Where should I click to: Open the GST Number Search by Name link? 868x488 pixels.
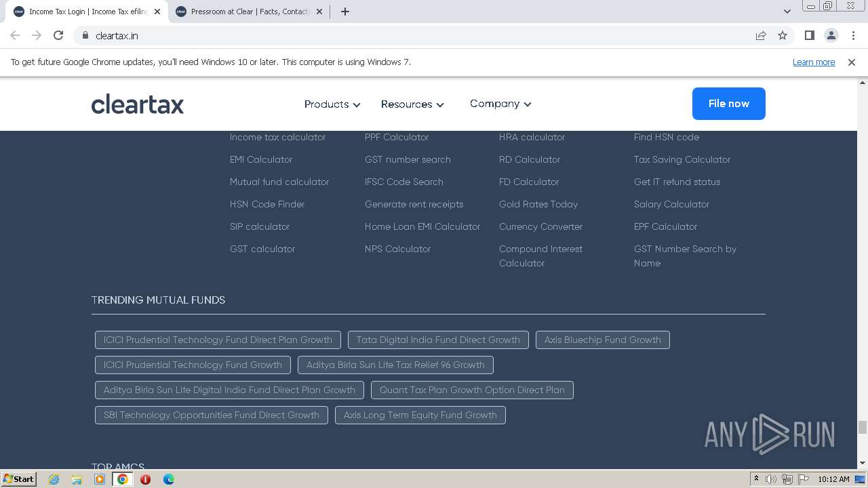coord(685,256)
